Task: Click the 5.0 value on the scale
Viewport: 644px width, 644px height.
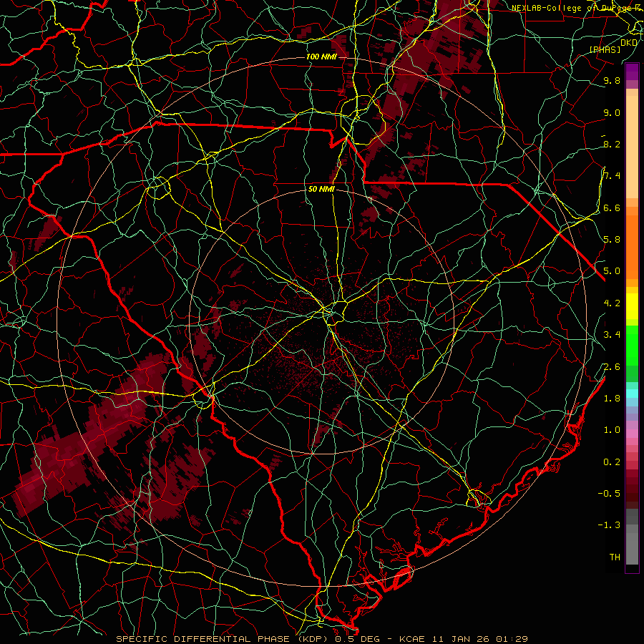Action: [x=612, y=271]
